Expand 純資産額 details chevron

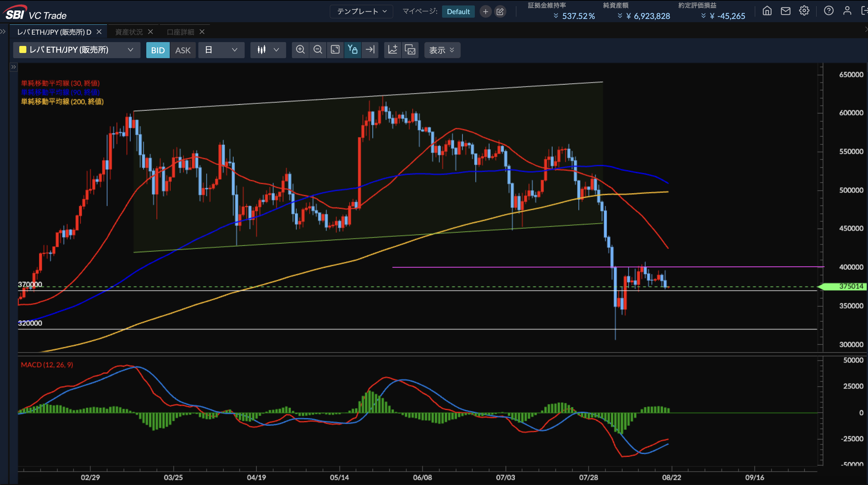click(x=620, y=16)
